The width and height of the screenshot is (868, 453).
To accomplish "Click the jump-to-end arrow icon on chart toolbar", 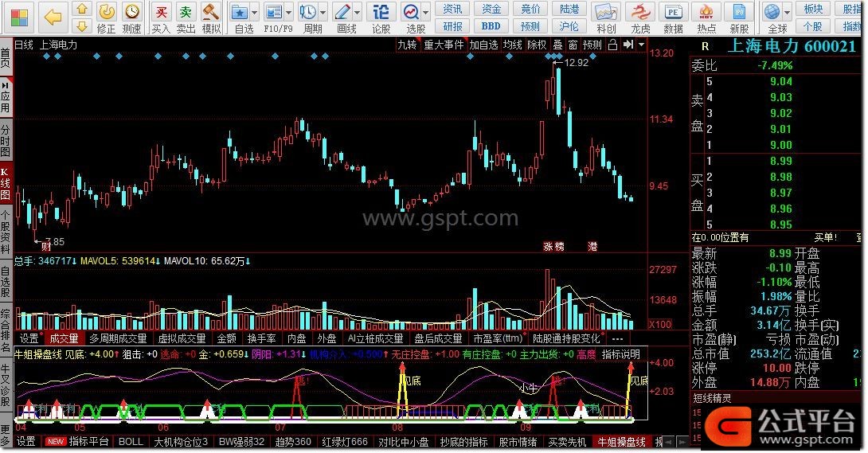I will (x=628, y=45).
